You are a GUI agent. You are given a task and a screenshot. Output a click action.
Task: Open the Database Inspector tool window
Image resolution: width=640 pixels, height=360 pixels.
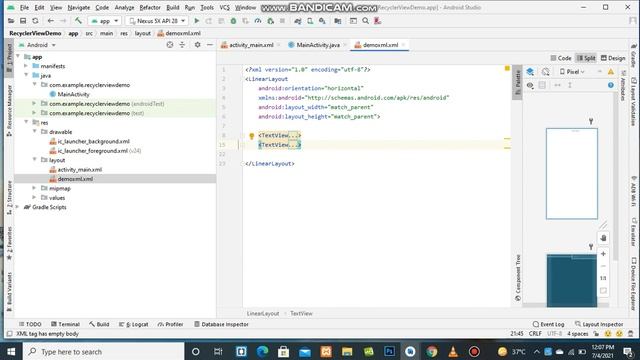point(221,324)
